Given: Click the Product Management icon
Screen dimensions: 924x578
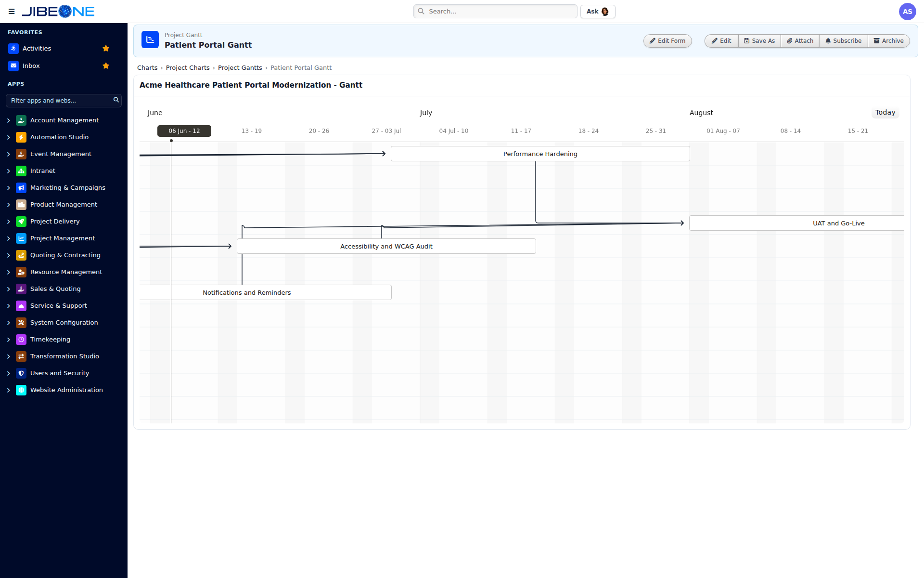Looking at the screenshot, I should [21, 205].
